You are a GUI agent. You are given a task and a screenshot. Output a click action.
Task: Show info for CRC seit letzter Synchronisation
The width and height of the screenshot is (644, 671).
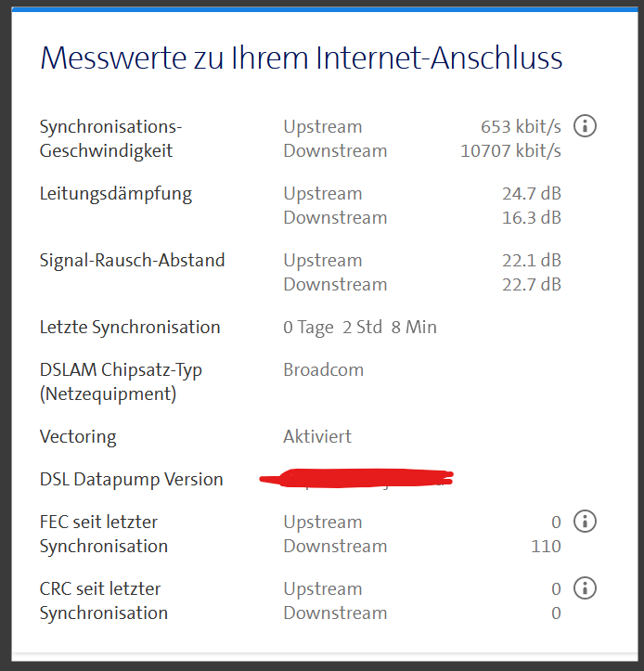point(585,588)
